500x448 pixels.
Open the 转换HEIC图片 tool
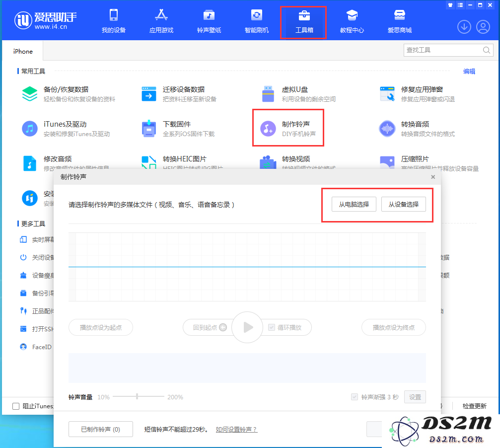pos(182,162)
